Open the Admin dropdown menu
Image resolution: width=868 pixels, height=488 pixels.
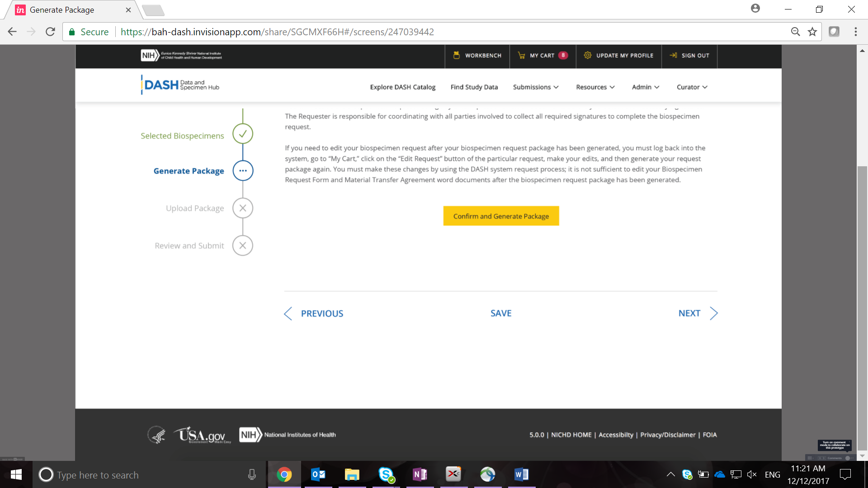[x=645, y=87]
